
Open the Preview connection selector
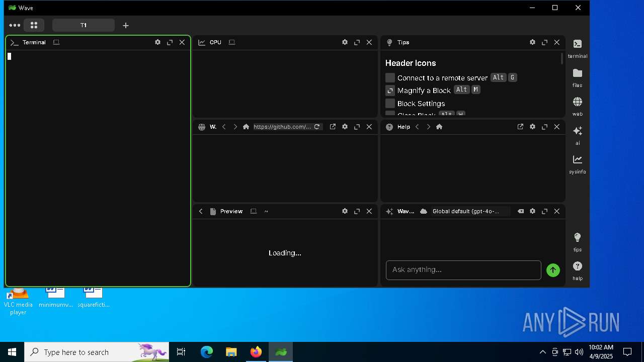(254, 211)
